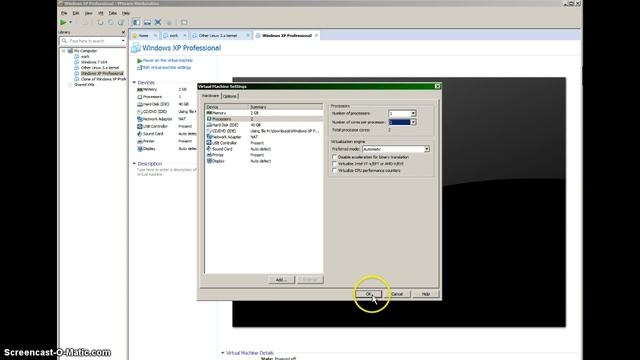Select 'Other Linux 3.x kernel' in library tree
640x360 pixels.
click(100, 68)
